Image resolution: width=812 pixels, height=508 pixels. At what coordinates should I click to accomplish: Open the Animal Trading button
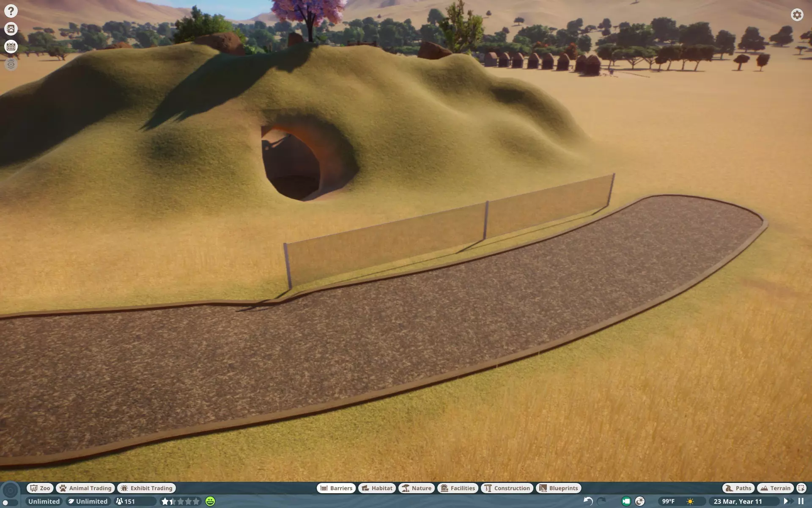pos(85,488)
